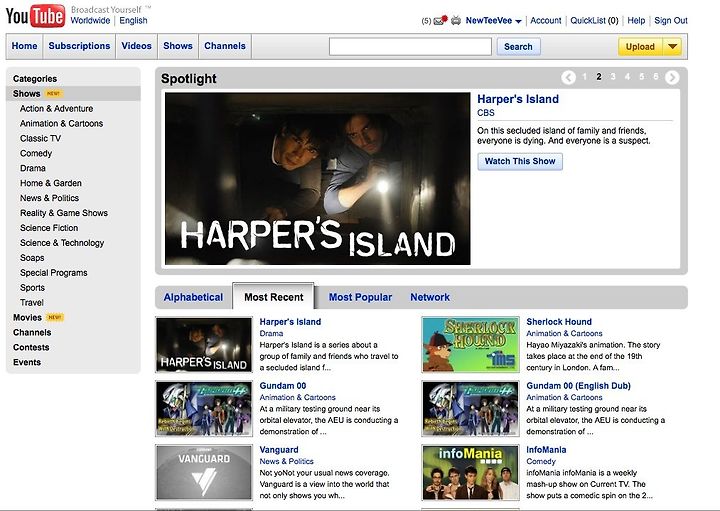The image size is (720, 511).
Task: Open QuickList (0) link
Action: [x=594, y=21]
